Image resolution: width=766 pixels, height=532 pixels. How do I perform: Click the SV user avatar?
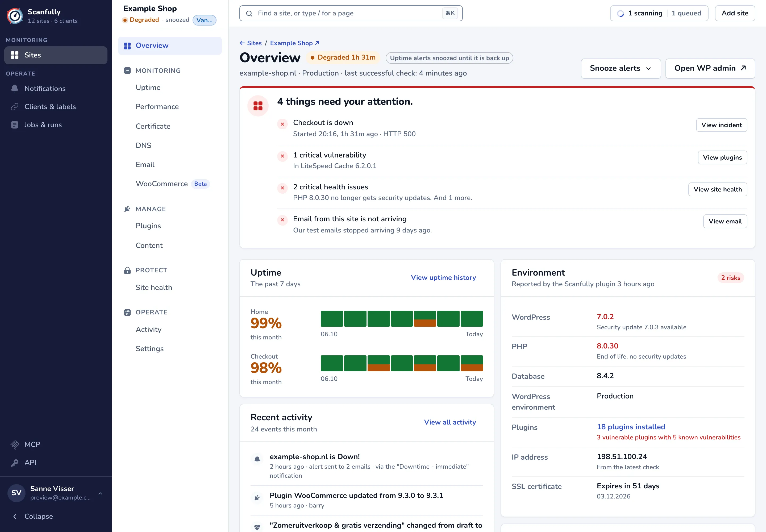(16, 493)
